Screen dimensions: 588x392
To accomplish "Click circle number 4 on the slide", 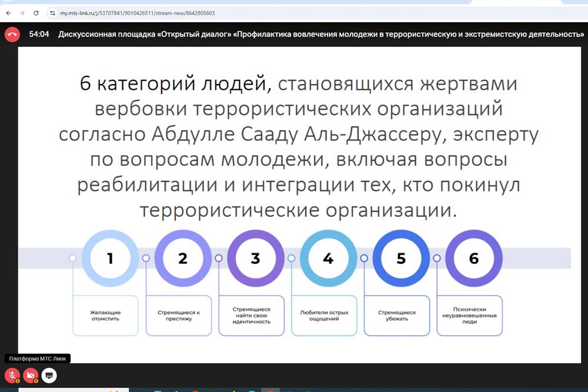I will [x=328, y=258].
